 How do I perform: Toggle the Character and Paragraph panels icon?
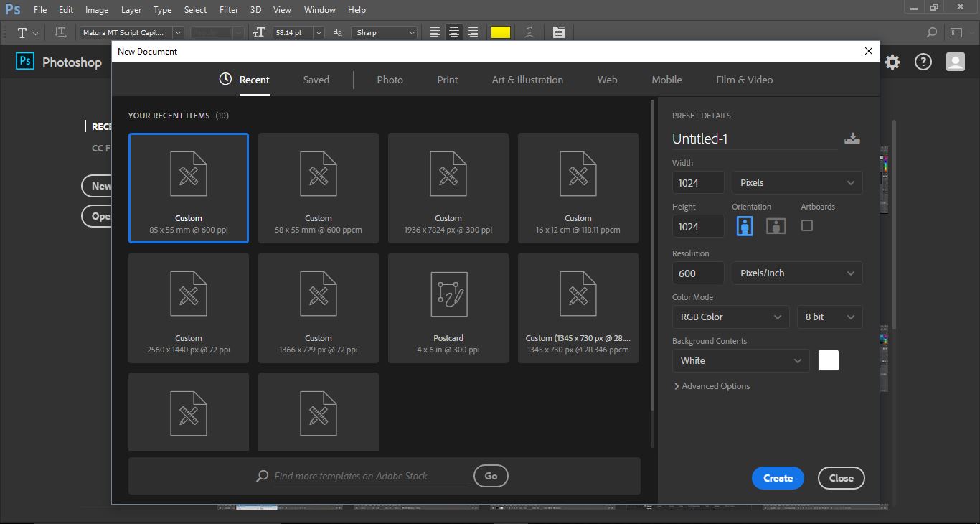point(559,32)
